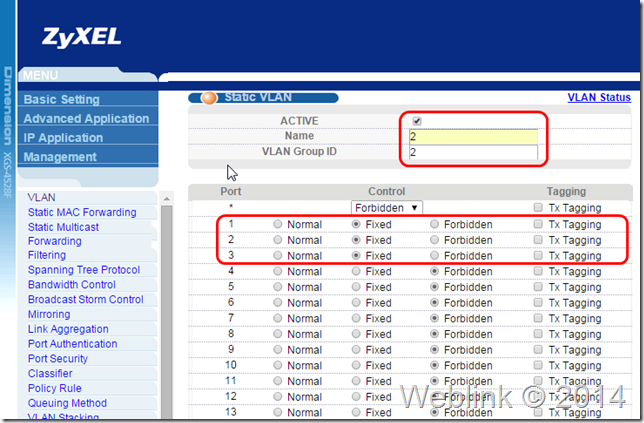Select Normal for port 12
Viewport: 644px width, 423px height.
[x=278, y=397]
